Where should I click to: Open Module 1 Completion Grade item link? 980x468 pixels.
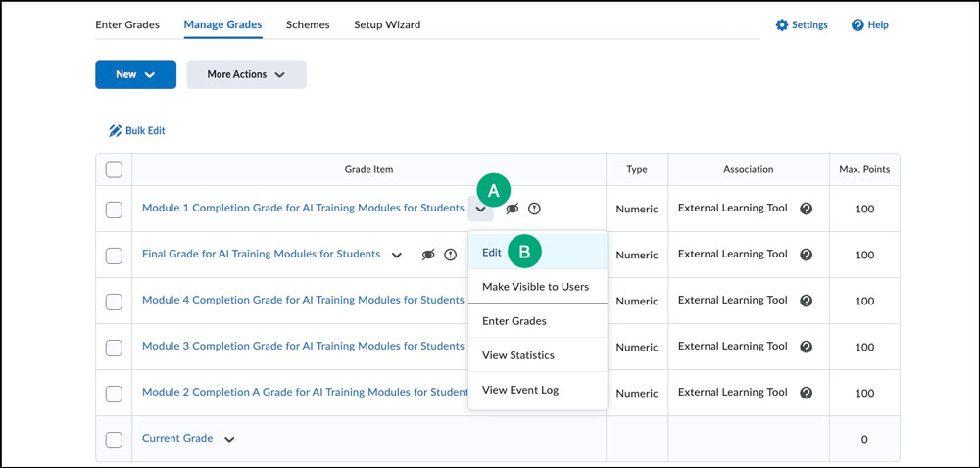[x=303, y=209]
